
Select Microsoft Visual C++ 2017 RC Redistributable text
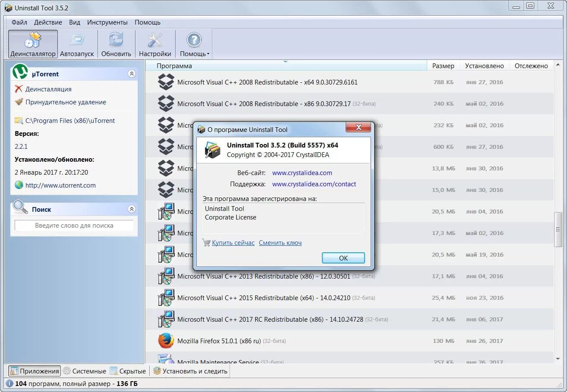tap(270, 319)
